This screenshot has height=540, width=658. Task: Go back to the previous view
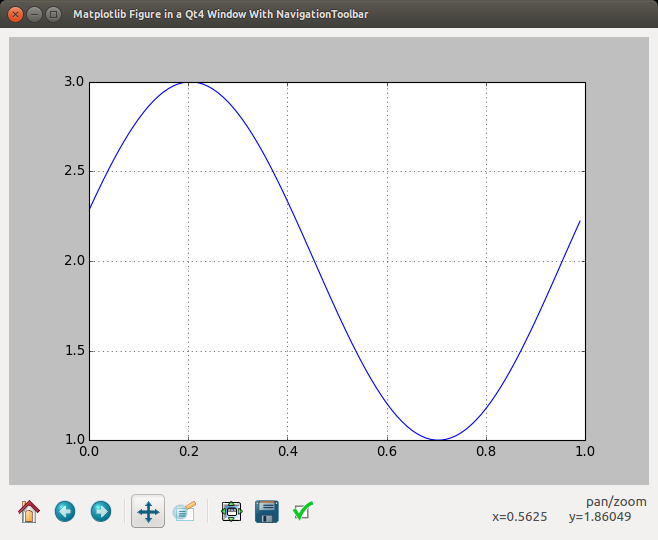click(65, 511)
